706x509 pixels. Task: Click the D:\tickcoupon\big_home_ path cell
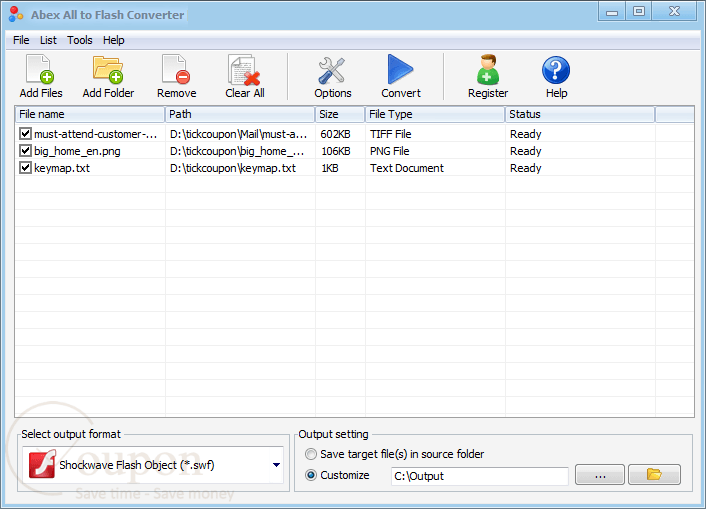point(237,151)
